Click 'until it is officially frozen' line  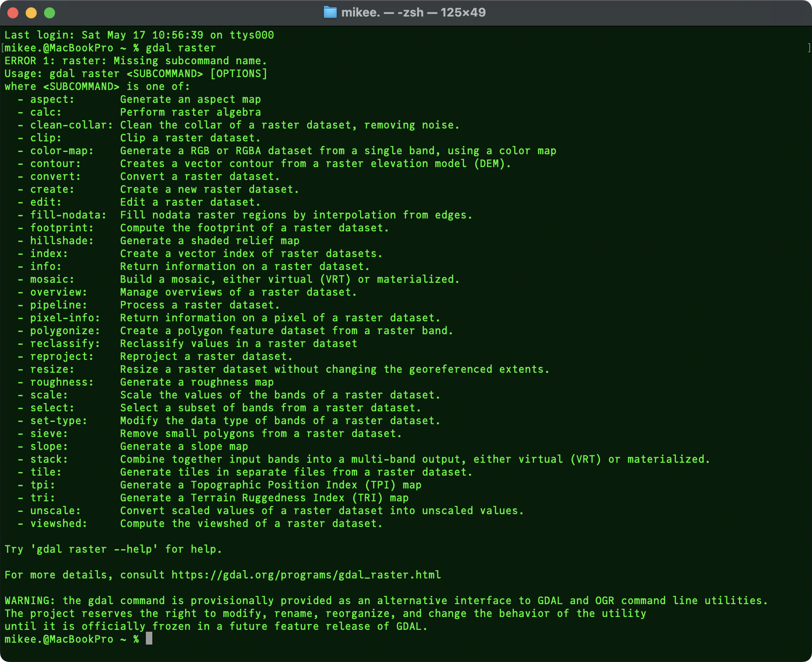coord(216,626)
